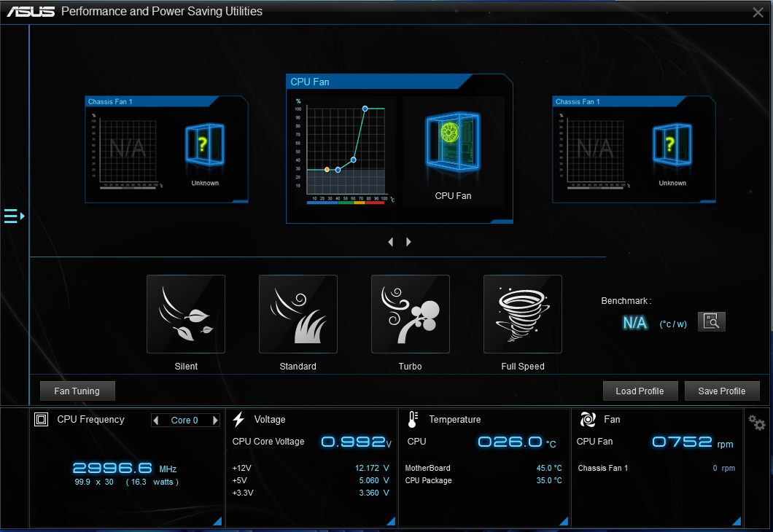The width and height of the screenshot is (773, 532).
Task: Click the Load Profile button
Action: (x=640, y=391)
